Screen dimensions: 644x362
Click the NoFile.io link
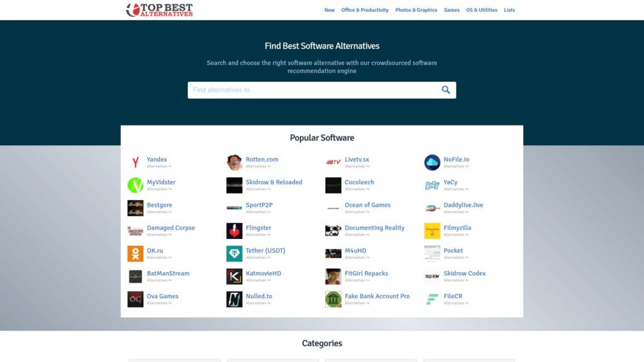click(x=457, y=159)
